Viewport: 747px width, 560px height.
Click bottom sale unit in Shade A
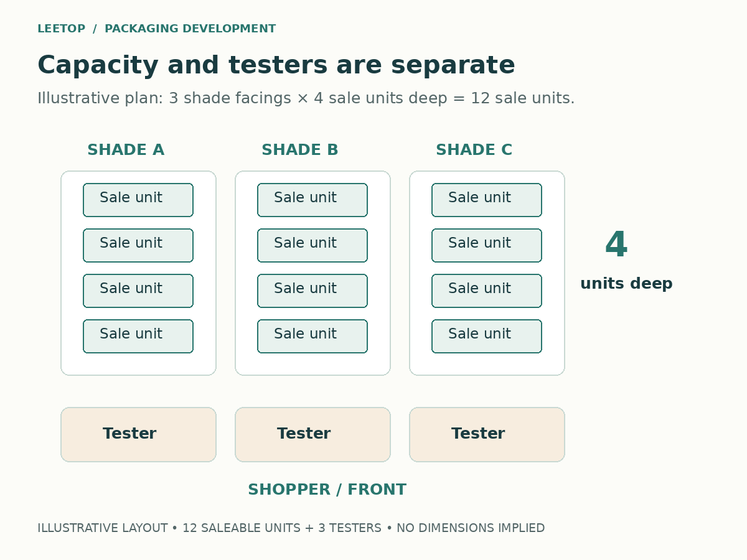click(x=138, y=336)
